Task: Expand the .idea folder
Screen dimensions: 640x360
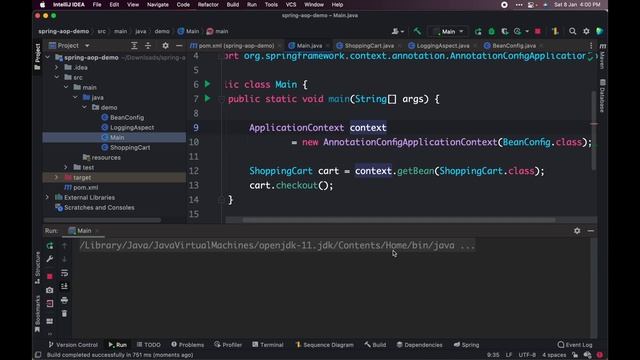Action: tap(57, 67)
